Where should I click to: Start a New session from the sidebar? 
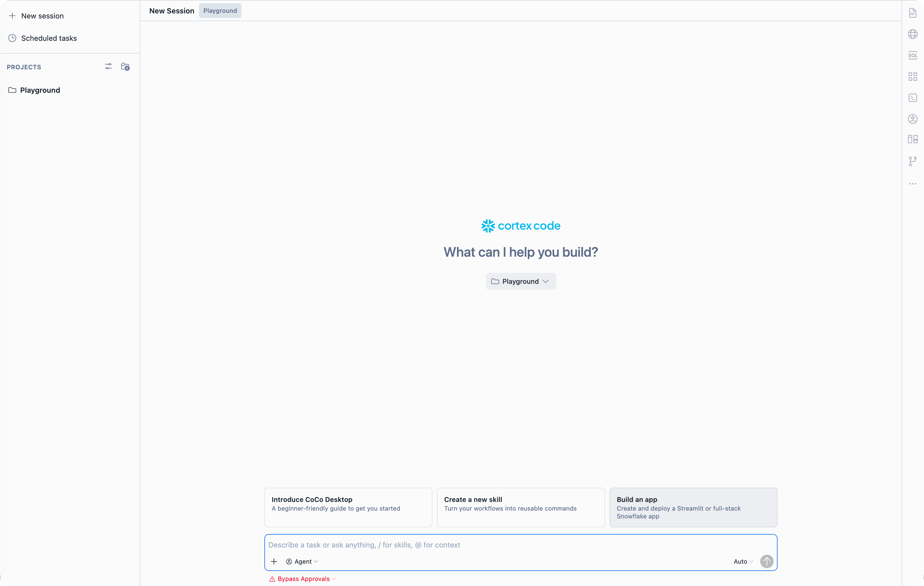coord(42,16)
